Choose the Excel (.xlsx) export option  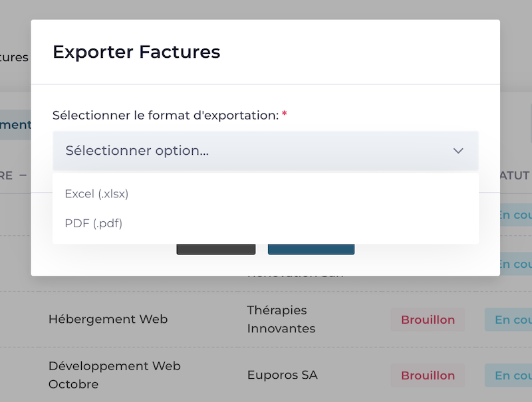(x=96, y=194)
